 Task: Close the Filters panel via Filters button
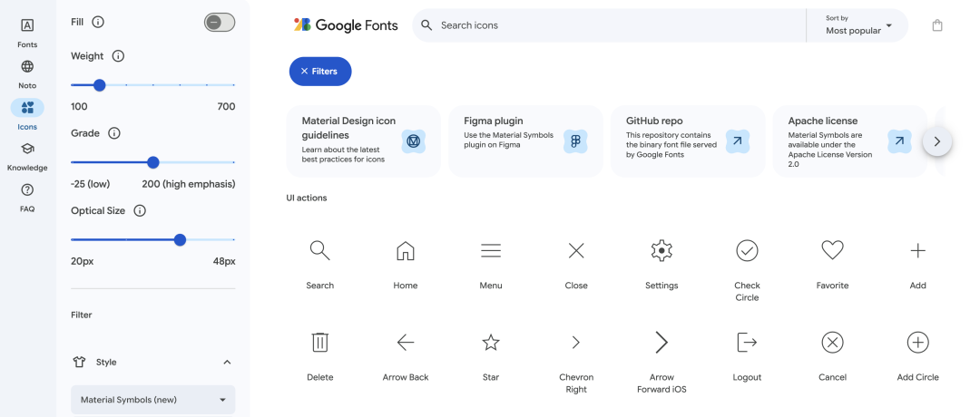tap(320, 72)
